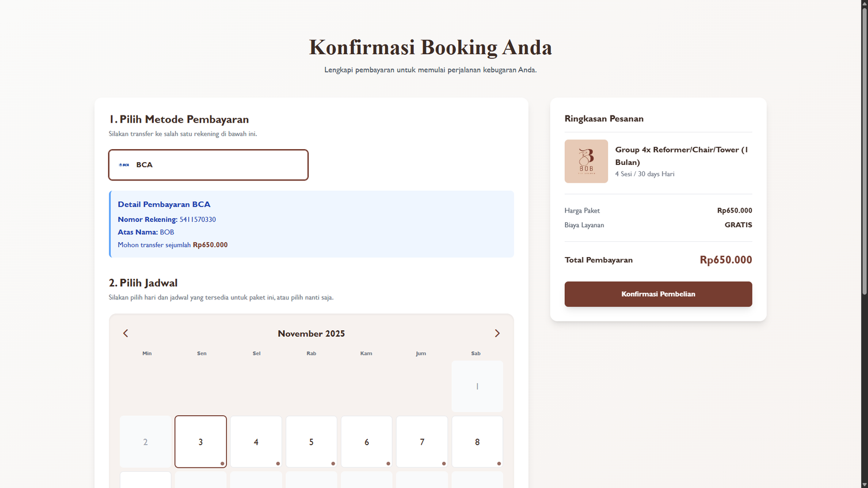This screenshot has width=868, height=488.
Task: Click disabled date 2 in calendar
Action: tap(145, 441)
